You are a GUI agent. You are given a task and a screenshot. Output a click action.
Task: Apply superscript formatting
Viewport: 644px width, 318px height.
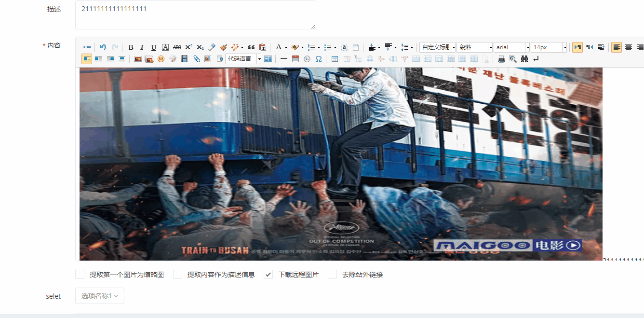188,47
